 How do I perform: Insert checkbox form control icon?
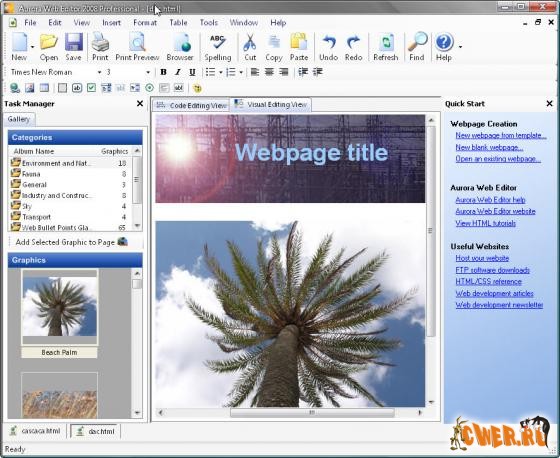91,88
